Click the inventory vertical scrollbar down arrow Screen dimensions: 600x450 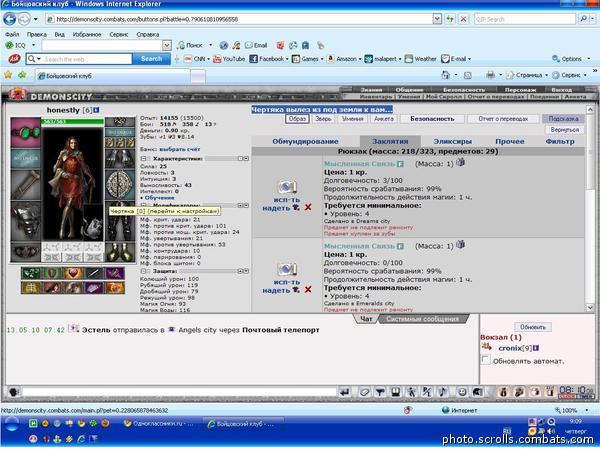[x=589, y=308]
